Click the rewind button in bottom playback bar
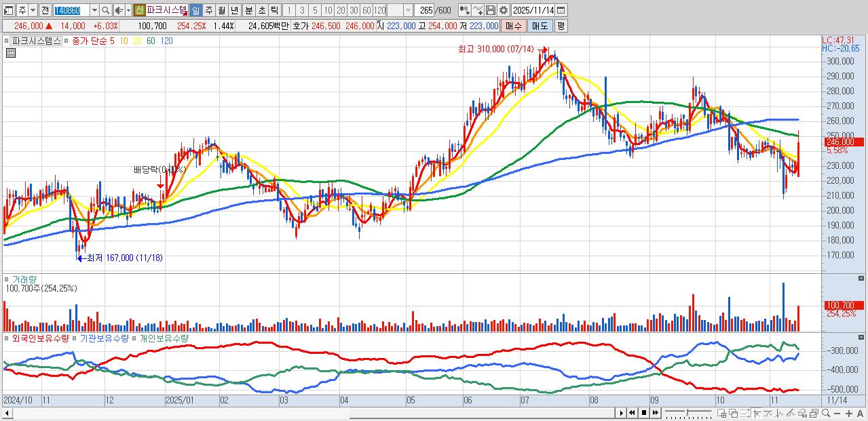Viewport: 868px width, 421px height. pos(632,413)
